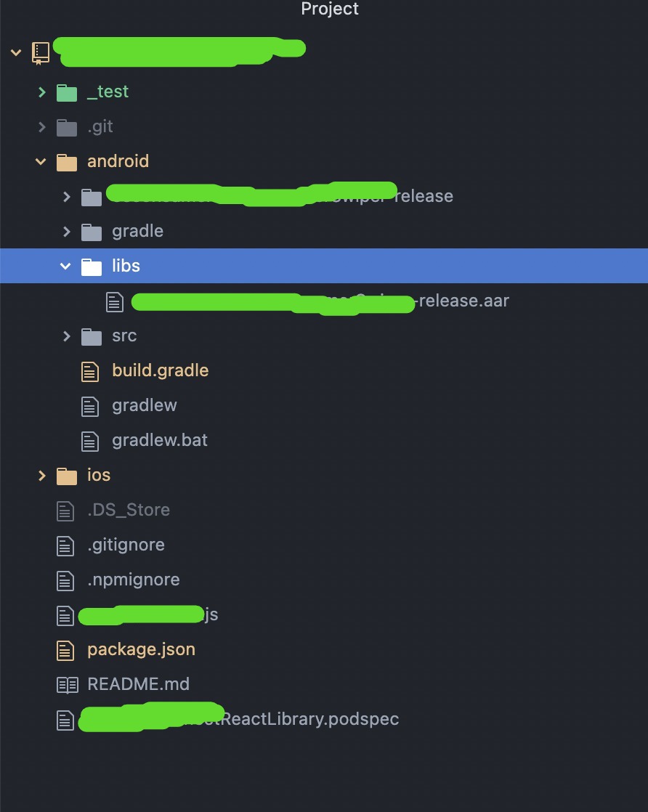This screenshot has width=648, height=812.
Task: Click the package.json file icon
Action: click(65, 651)
